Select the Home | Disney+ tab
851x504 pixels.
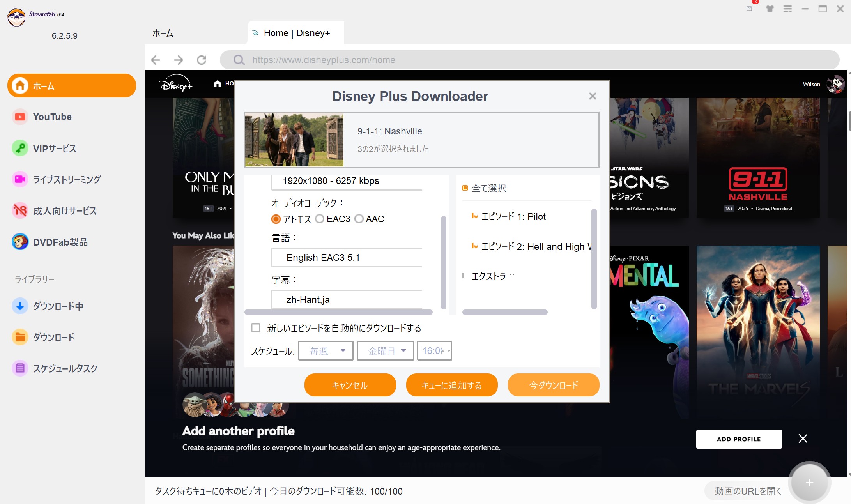click(296, 34)
